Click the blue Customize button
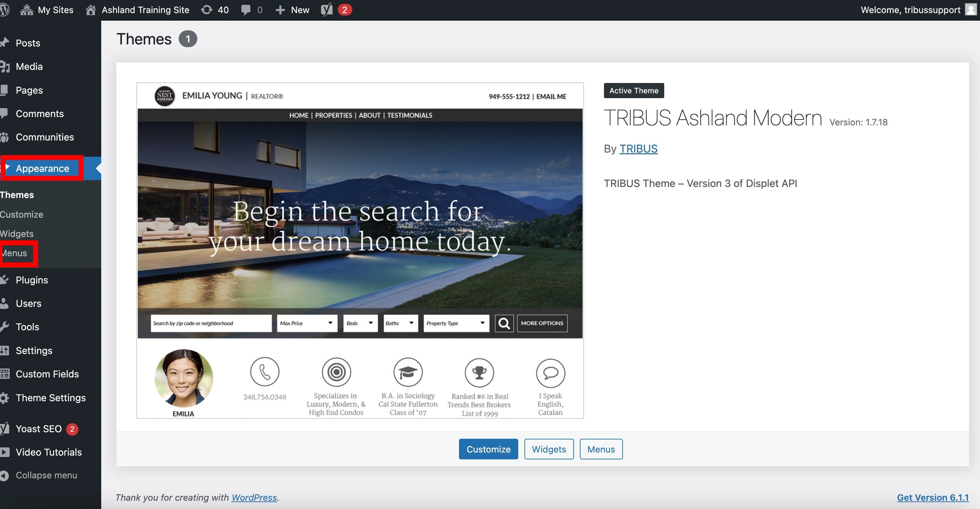Viewport: 980px width, 509px height. 489,449
